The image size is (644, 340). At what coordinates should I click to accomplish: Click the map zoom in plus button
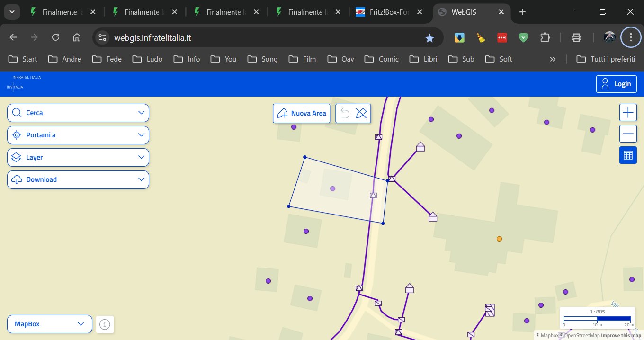628,113
